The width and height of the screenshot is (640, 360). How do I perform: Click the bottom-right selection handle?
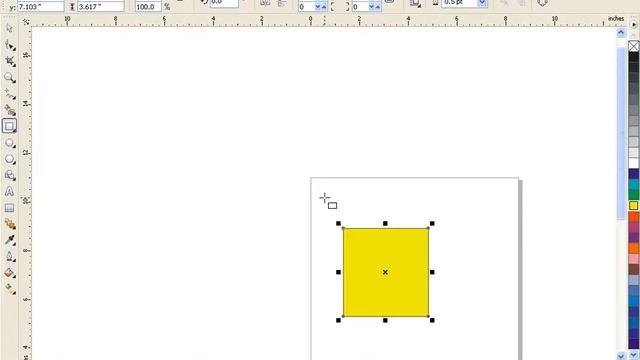432,320
